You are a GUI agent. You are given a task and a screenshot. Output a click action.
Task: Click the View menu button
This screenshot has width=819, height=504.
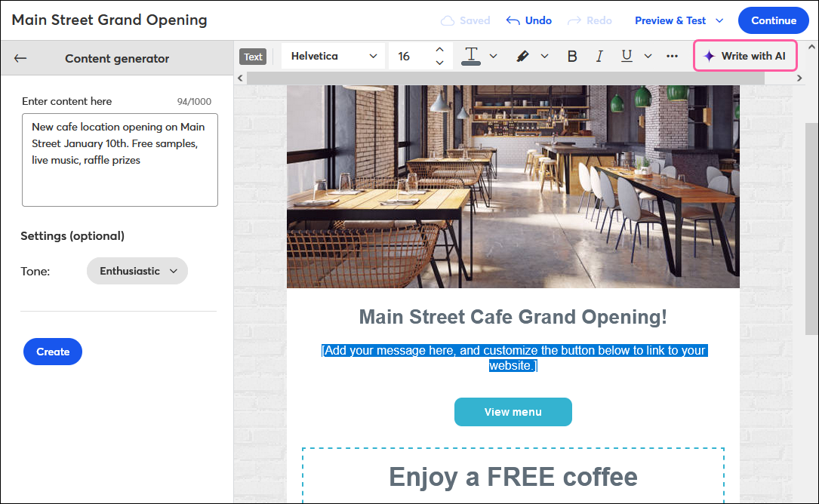(x=513, y=412)
